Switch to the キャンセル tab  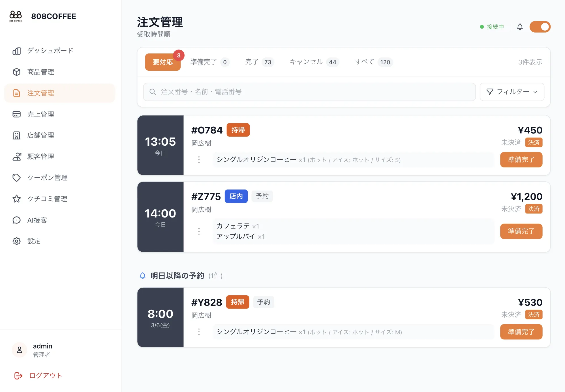tap(314, 62)
